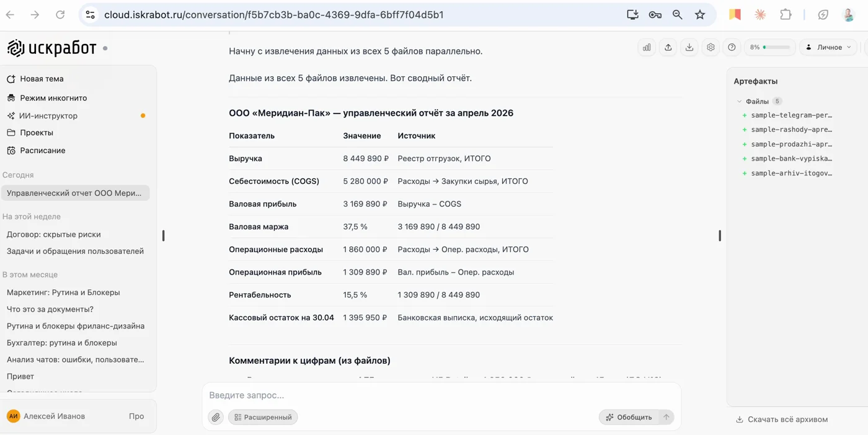The width and height of the screenshot is (868, 435).
Task: Click plus icon next to sample-telegram-per file
Action: pyautogui.click(x=745, y=115)
